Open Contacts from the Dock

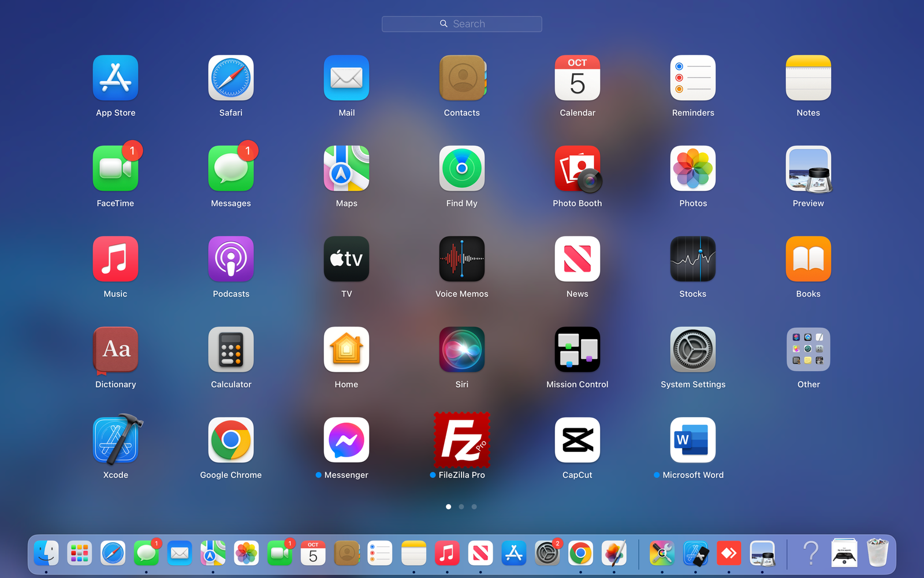(346, 554)
